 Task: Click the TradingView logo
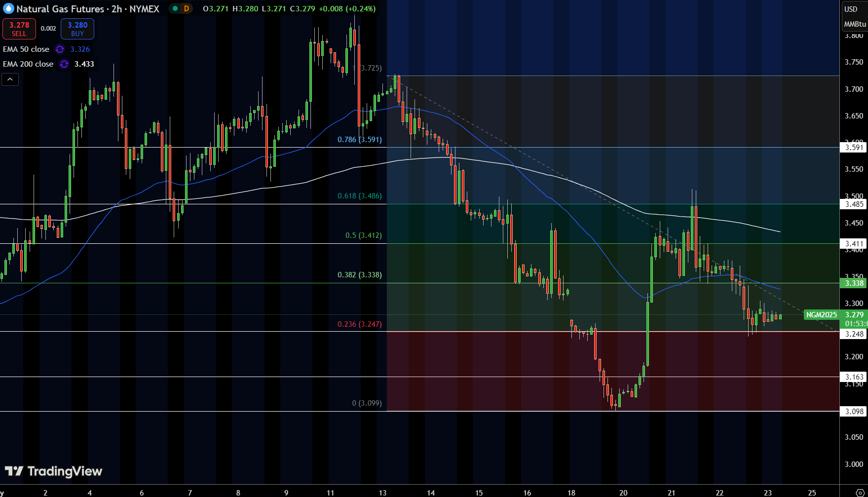click(53, 471)
